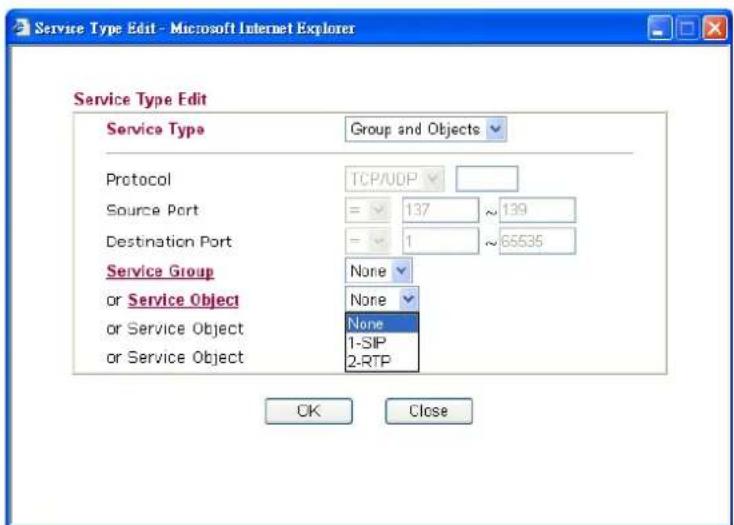Click the Close button below the form
734x525 pixels.
(x=428, y=411)
